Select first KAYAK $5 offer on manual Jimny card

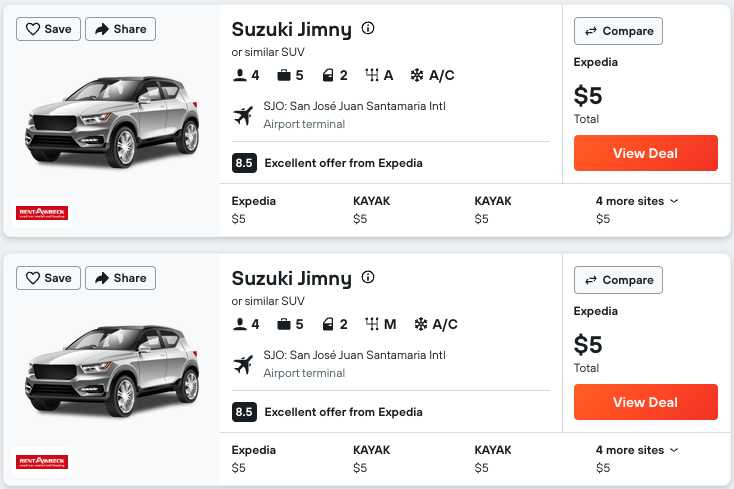(372, 459)
